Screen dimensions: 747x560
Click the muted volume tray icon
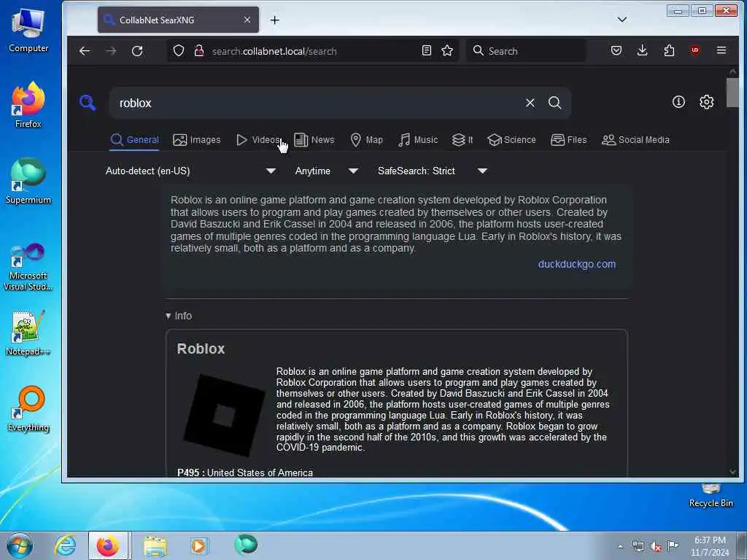tap(656, 547)
